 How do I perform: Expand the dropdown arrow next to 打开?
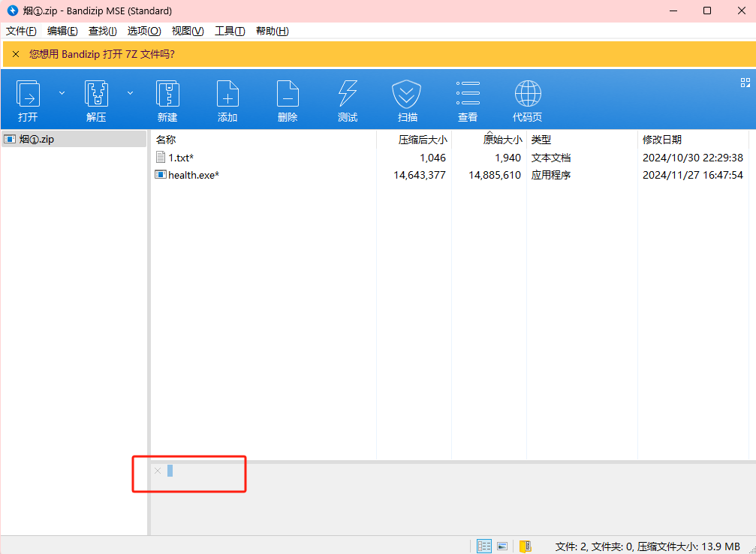tap(62, 92)
